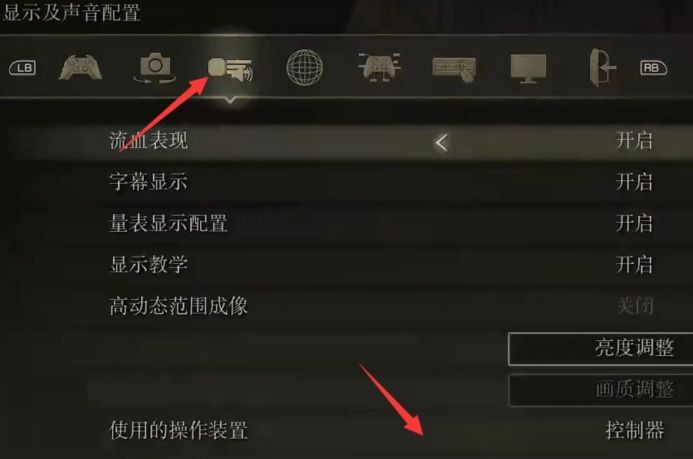Screen dimensions: 693x459
Task: Open the 亮度调整 button
Action: coord(601,349)
